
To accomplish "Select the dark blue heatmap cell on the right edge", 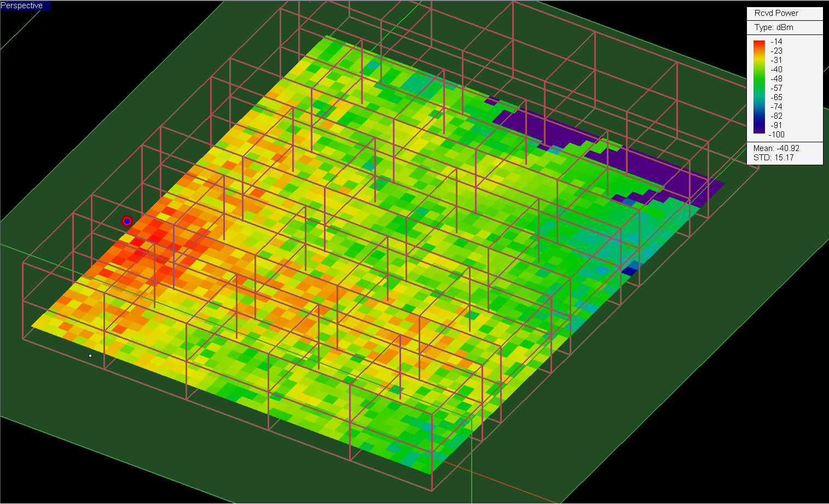I will click(630, 270).
